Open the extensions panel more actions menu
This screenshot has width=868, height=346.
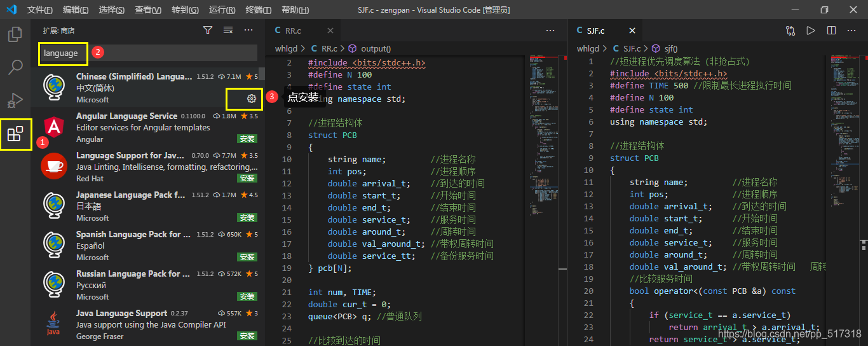(248, 30)
